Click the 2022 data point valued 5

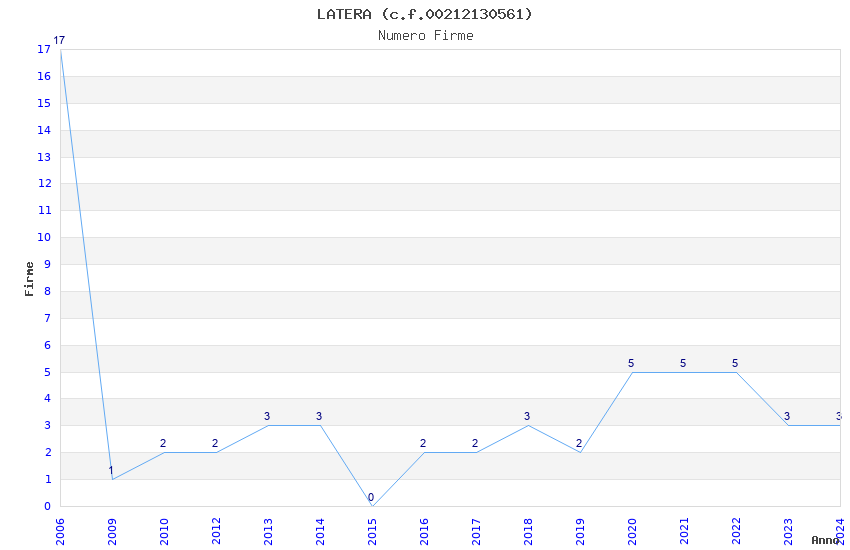(x=736, y=372)
